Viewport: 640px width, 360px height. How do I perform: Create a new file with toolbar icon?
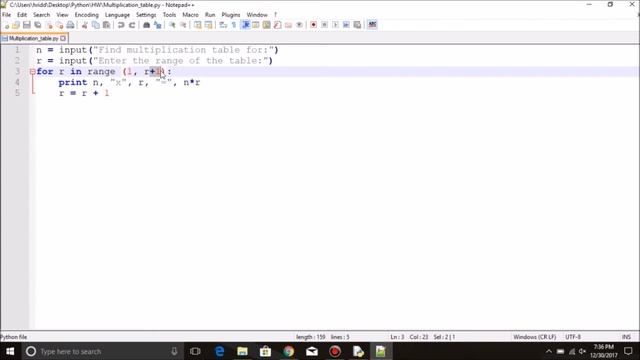6,25
